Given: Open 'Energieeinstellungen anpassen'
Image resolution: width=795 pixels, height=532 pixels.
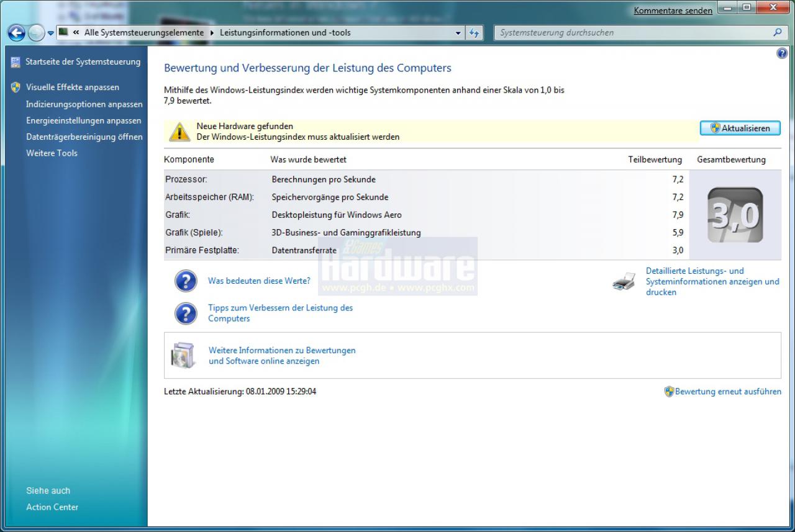Looking at the screenshot, I should [x=83, y=120].
